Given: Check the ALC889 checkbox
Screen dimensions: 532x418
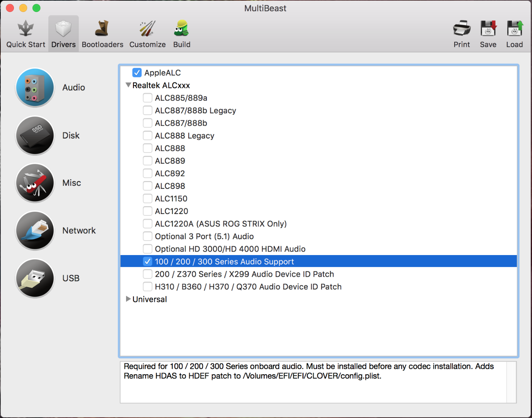Looking at the screenshot, I should 147,161.
